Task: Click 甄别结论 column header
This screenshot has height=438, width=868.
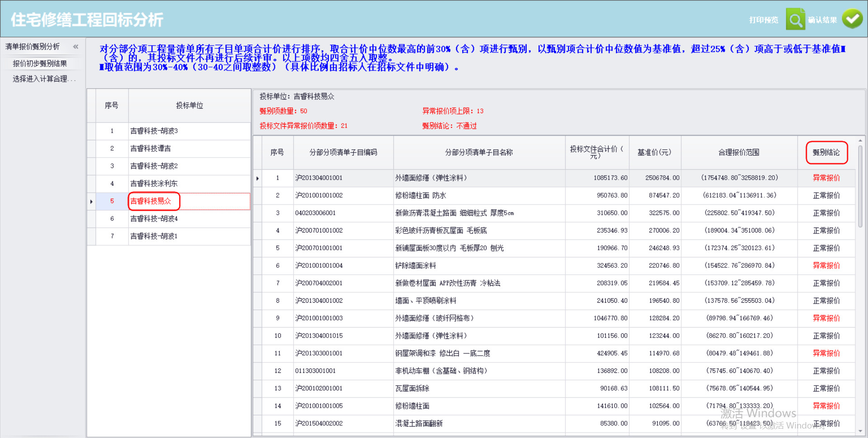Action: (x=826, y=152)
